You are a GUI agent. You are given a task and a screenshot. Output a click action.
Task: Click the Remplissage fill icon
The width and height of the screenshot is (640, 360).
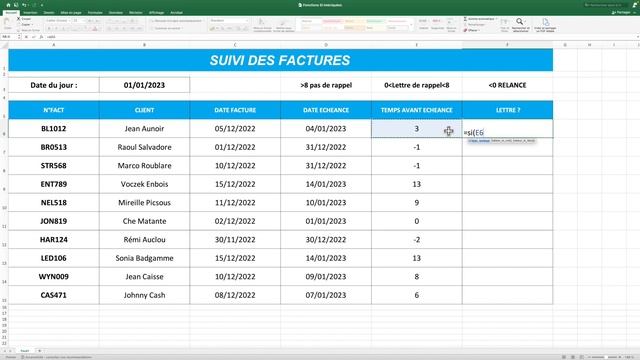coord(465,24)
